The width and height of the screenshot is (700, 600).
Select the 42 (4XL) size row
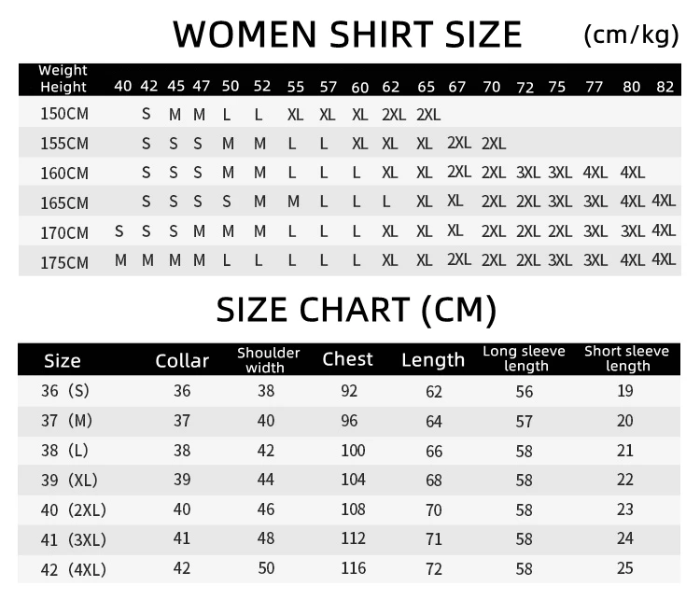pos(349,569)
